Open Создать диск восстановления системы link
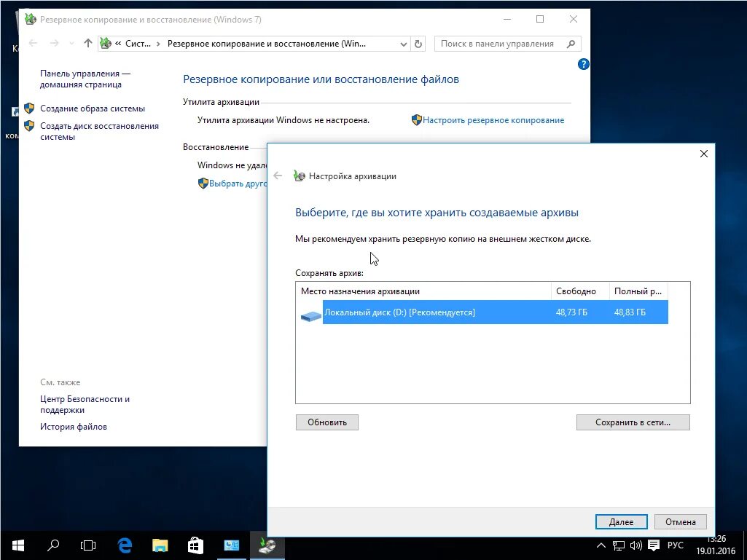This screenshot has width=747, height=560. pos(99,131)
